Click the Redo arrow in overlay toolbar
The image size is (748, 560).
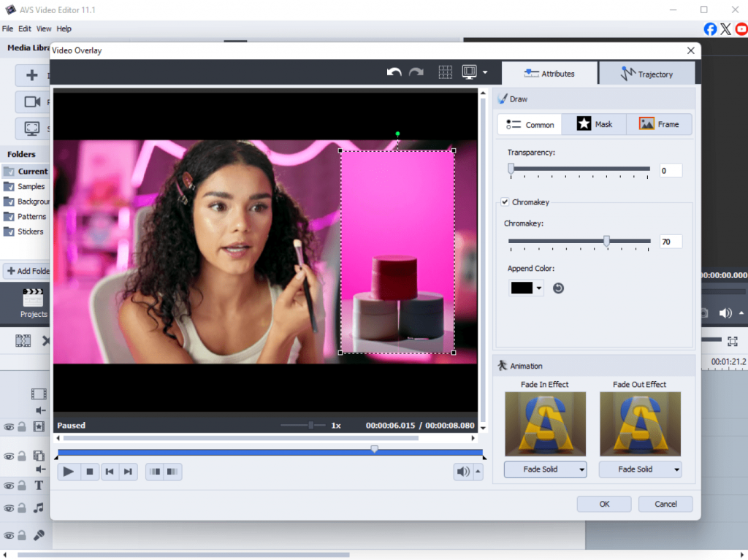[x=416, y=72]
